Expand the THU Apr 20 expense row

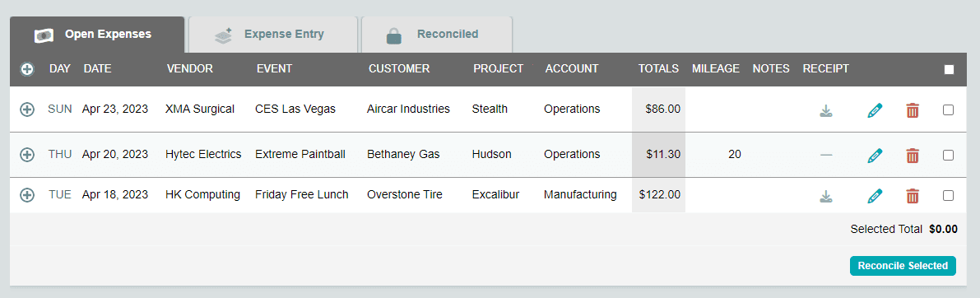(27, 154)
